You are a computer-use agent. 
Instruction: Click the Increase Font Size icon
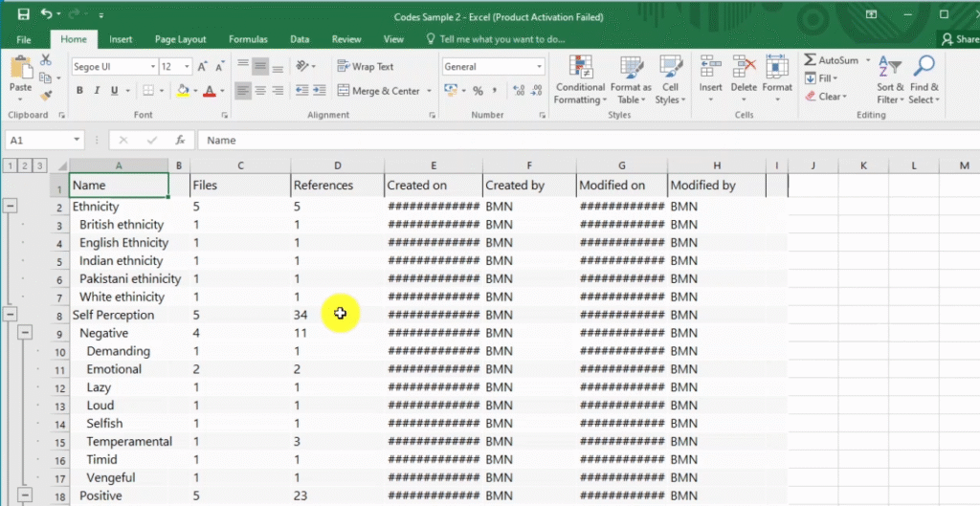point(203,67)
